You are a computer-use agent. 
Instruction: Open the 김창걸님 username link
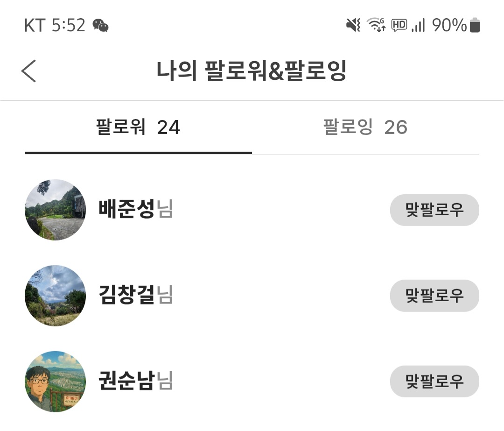click(135, 296)
